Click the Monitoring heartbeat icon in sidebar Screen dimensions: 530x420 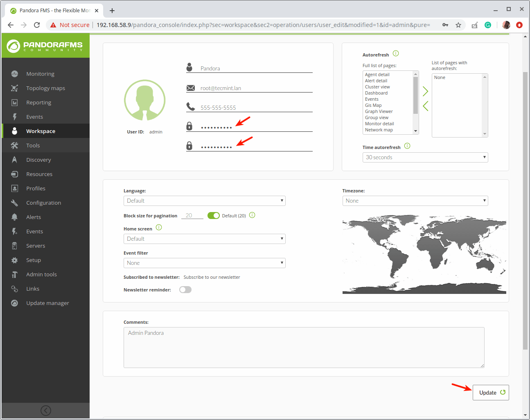(x=15, y=74)
